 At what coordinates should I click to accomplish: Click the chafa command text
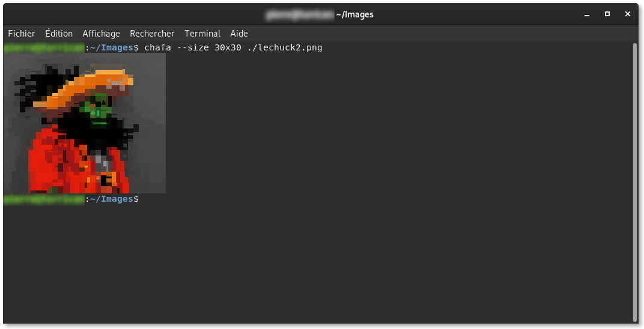(156, 47)
